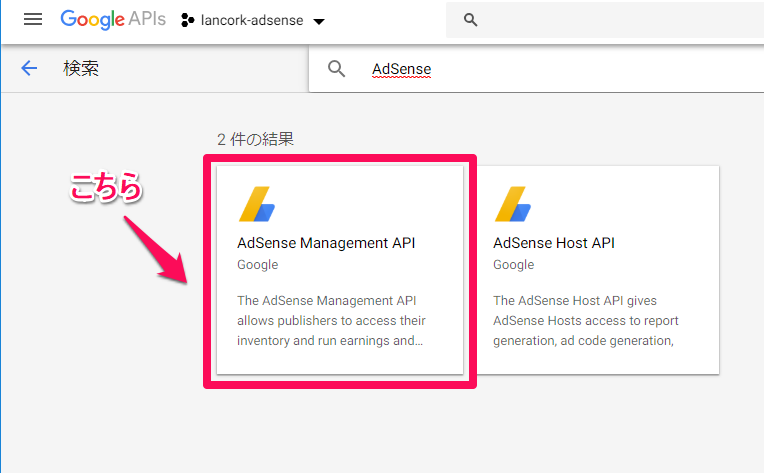Open the AdSense Host API title
Viewport: 764px width, 473px height.
tap(554, 243)
